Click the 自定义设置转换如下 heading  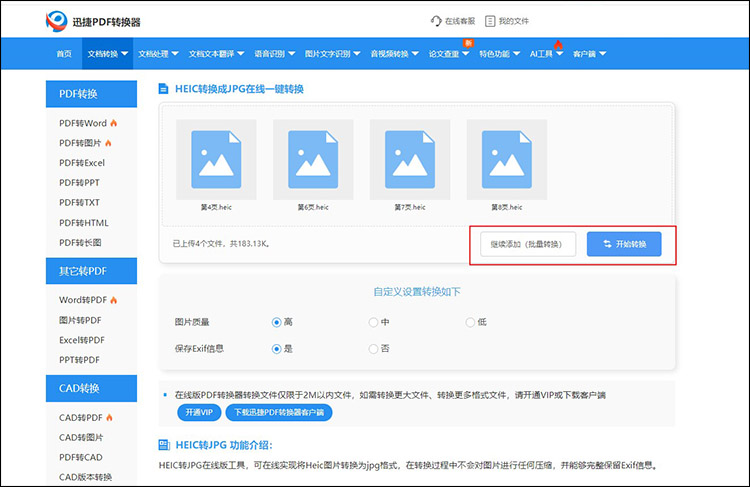[417, 292]
